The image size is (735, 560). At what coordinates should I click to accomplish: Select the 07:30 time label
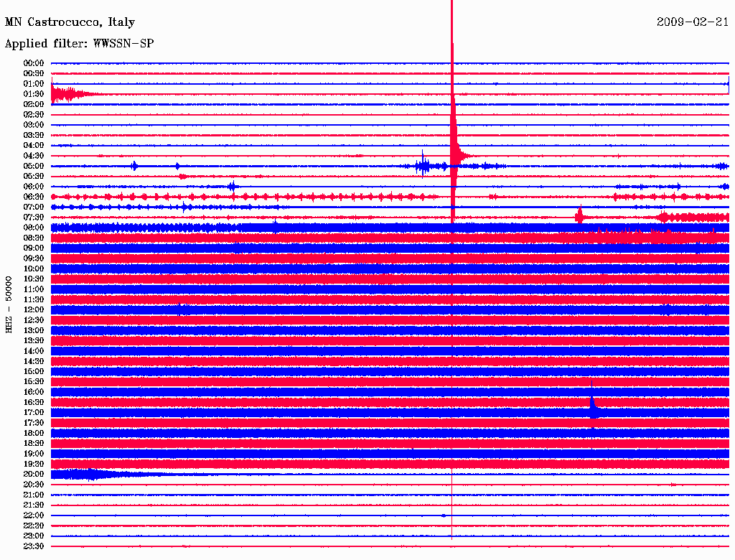34,217
